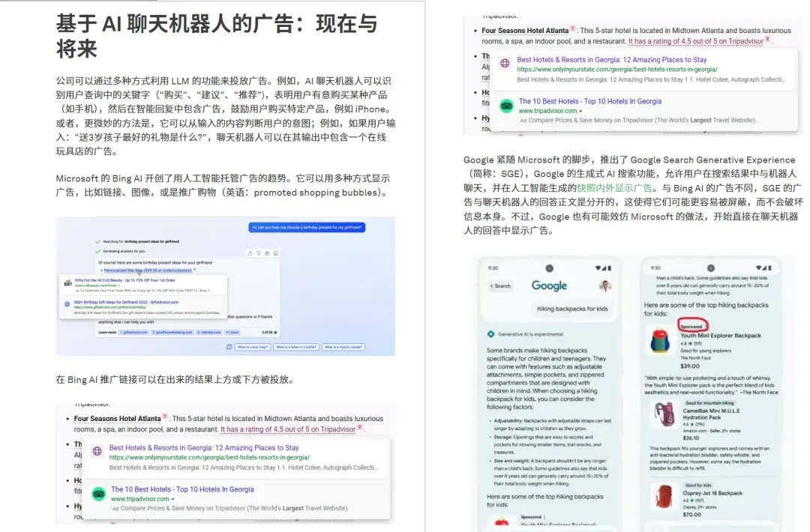Image resolution: width=810 pixels, height=532 pixels.
Task: Click the 2 of 20 counter in Bing chat
Action: [x=267, y=332]
